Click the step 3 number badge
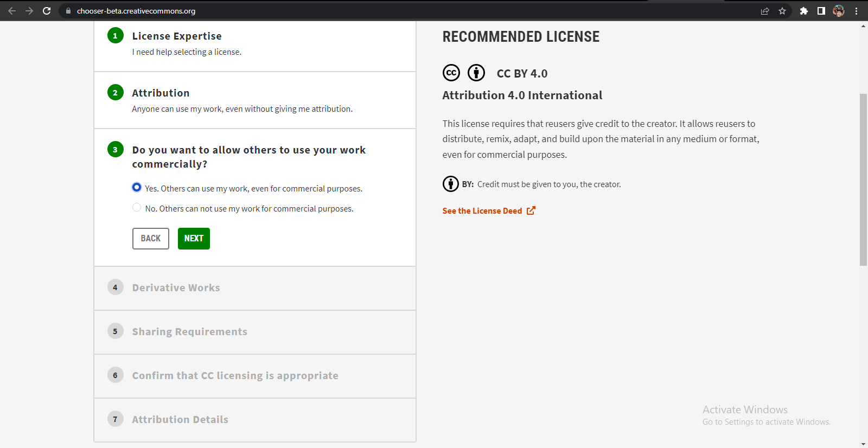This screenshot has height=448, width=868. point(115,150)
